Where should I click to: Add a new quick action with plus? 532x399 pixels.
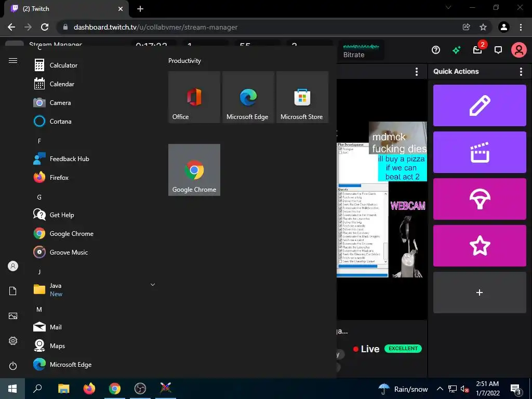[x=480, y=292]
